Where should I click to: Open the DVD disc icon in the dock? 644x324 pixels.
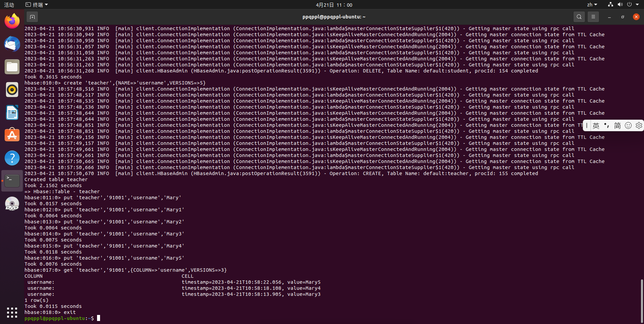click(12, 204)
